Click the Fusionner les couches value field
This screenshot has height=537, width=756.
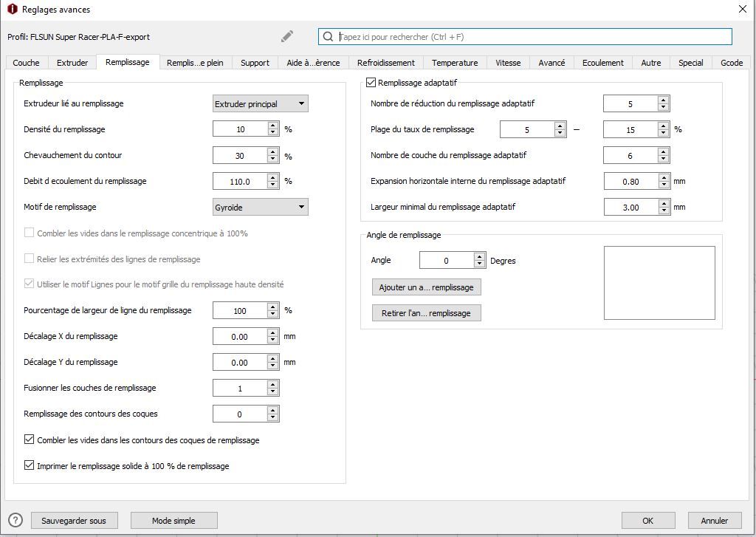pos(240,389)
